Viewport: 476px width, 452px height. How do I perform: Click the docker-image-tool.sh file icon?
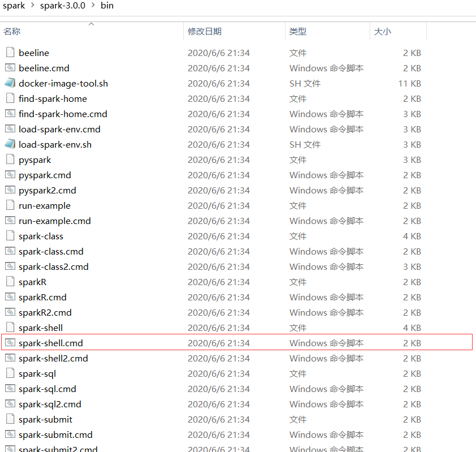10,83
